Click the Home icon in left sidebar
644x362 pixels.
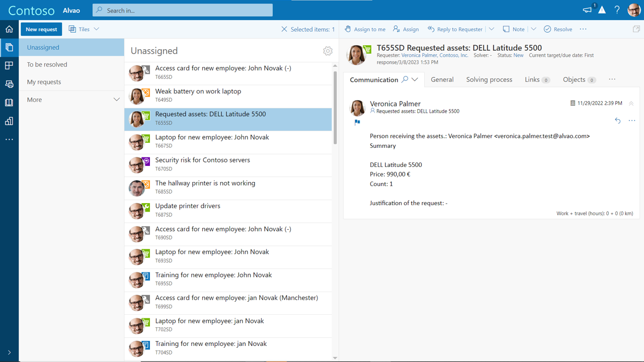click(x=9, y=29)
